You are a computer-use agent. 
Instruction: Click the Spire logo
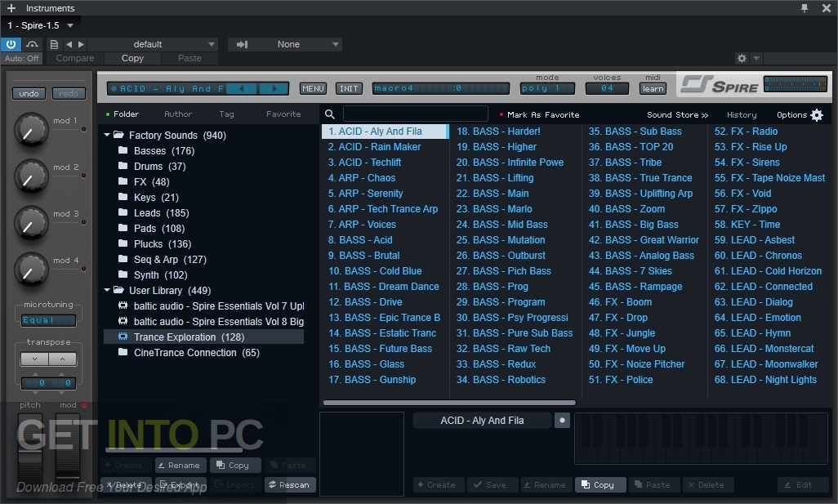[720, 85]
